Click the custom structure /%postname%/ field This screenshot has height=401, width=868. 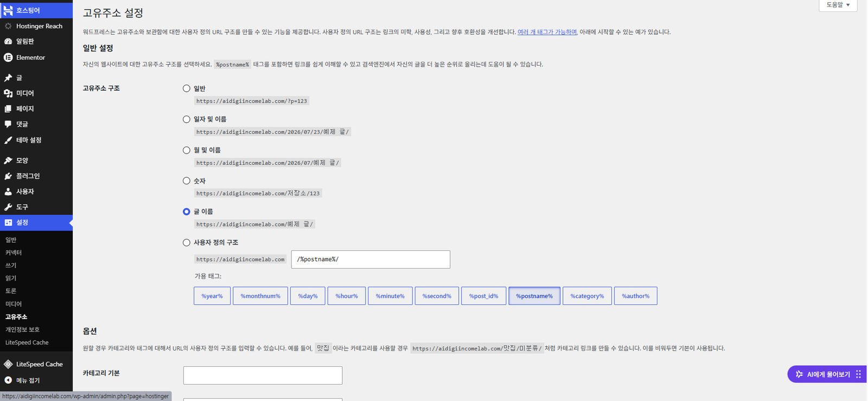click(x=371, y=259)
